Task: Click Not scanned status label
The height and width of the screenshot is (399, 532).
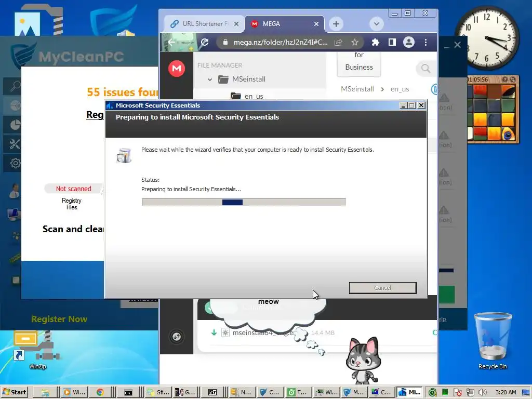Action: 73,189
